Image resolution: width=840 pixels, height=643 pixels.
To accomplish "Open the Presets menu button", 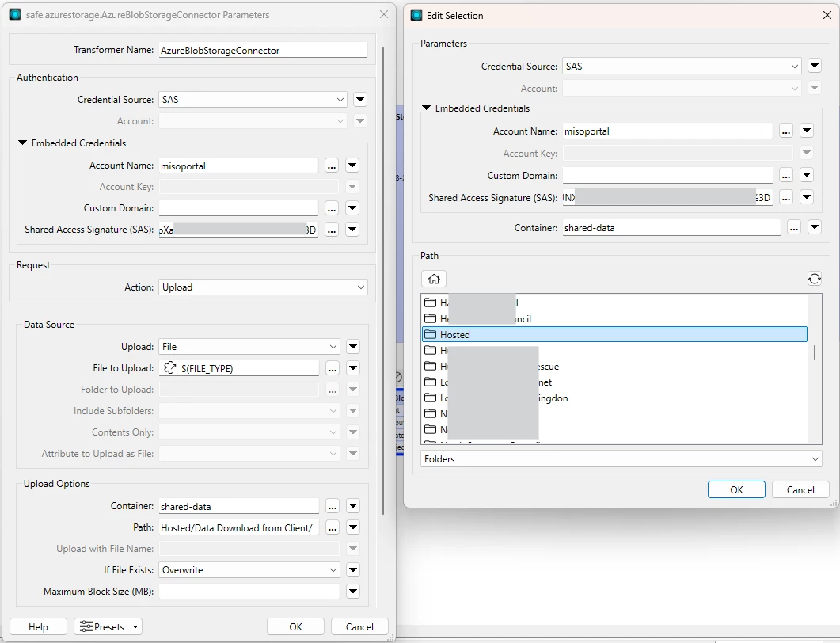I will click(x=108, y=626).
